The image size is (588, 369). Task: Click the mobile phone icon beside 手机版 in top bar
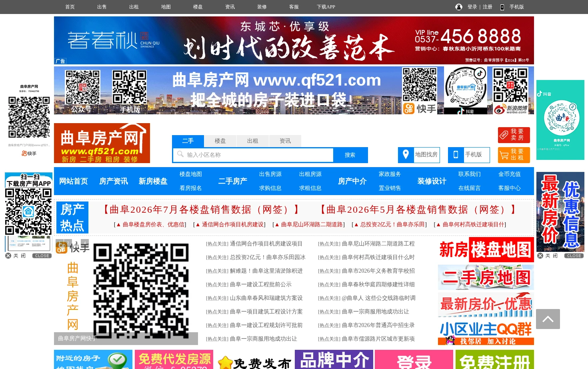click(502, 7)
